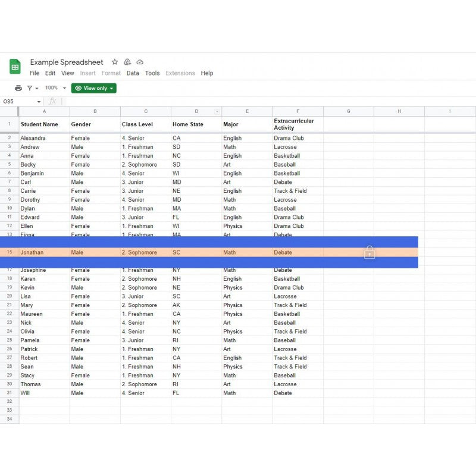Open the Name Box dropdown arrow
Screen dimensions: 476x476
pyautogui.click(x=39, y=102)
